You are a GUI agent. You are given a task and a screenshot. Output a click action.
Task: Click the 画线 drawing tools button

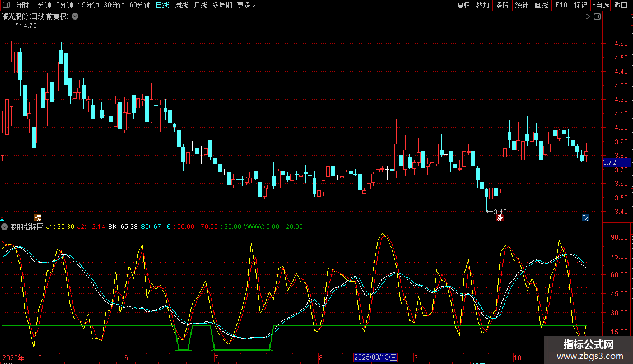[541, 6]
